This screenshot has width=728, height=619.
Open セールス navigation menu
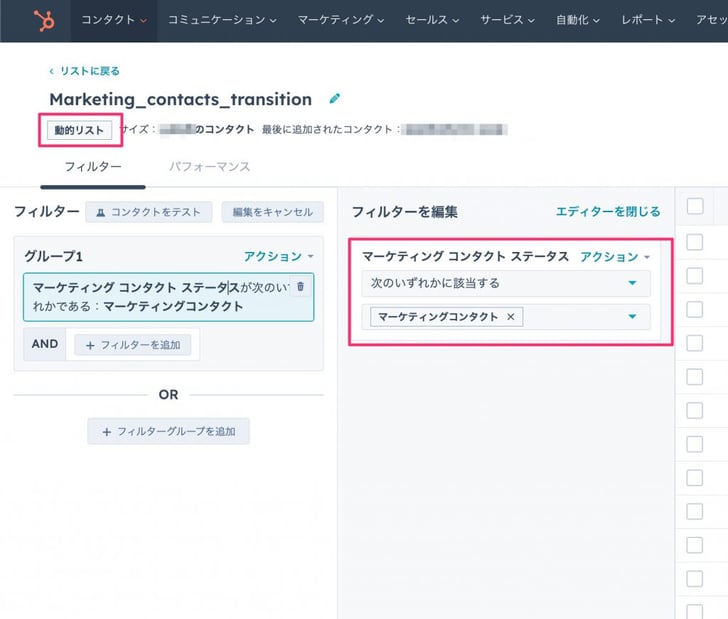(x=432, y=20)
